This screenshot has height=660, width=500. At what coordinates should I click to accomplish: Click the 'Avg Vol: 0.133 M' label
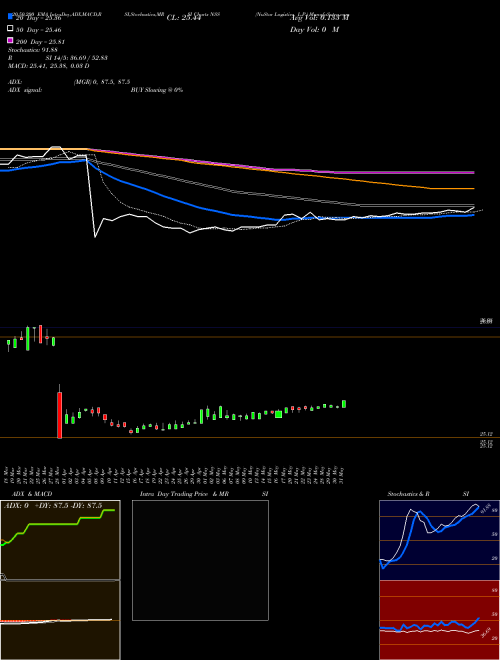point(319,18)
